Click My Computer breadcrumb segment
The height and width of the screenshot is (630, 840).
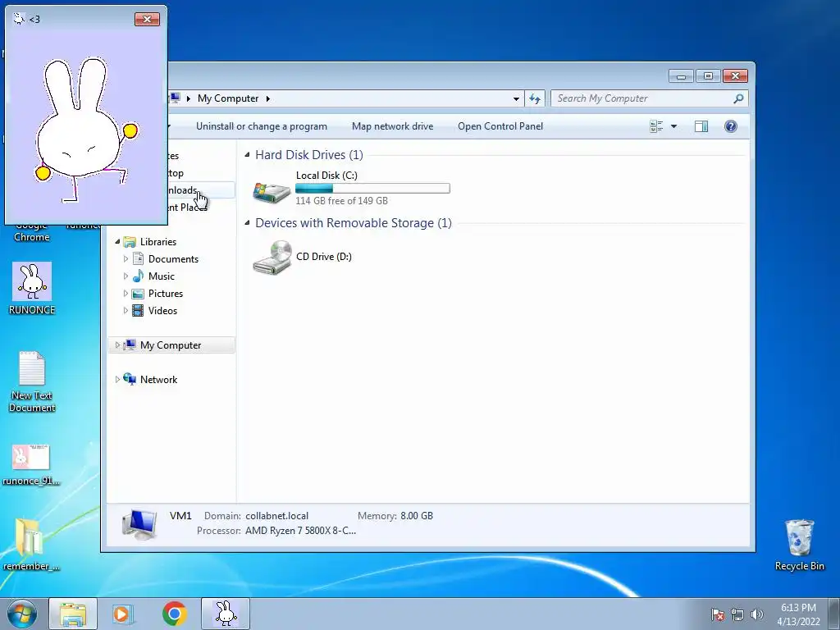(x=228, y=98)
